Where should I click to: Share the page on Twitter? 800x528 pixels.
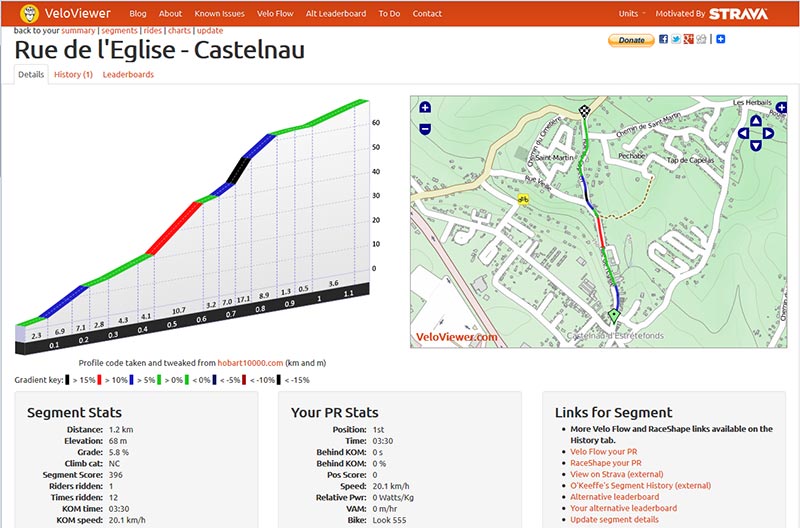[676, 39]
